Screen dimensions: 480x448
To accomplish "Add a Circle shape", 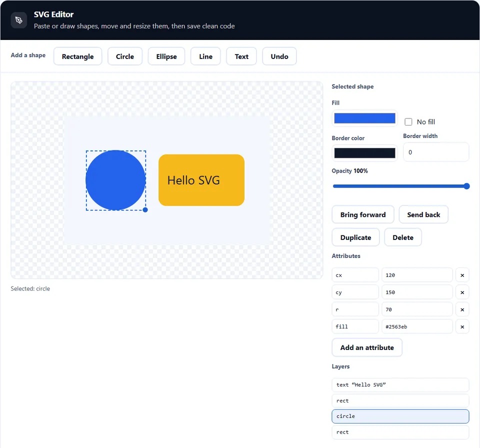I will [125, 56].
